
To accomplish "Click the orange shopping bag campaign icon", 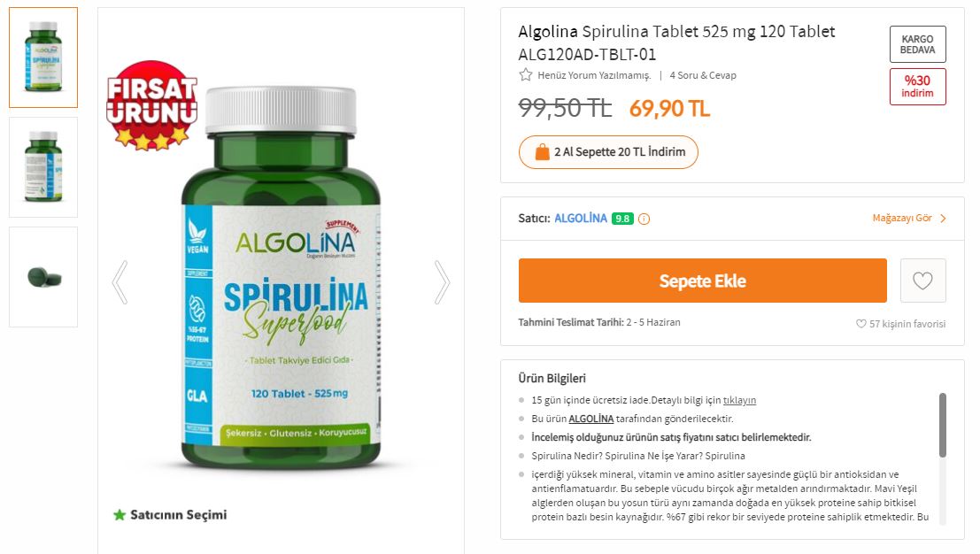I will pyautogui.click(x=542, y=151).
